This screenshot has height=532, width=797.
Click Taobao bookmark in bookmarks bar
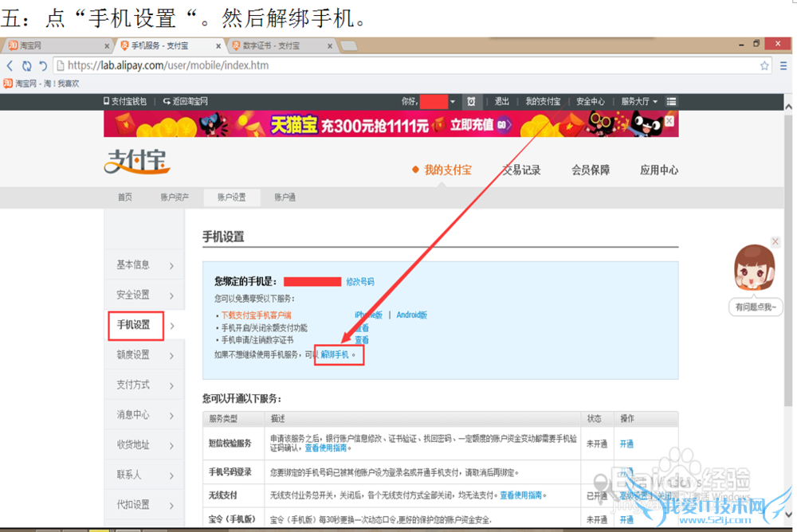tap(41, 84)
